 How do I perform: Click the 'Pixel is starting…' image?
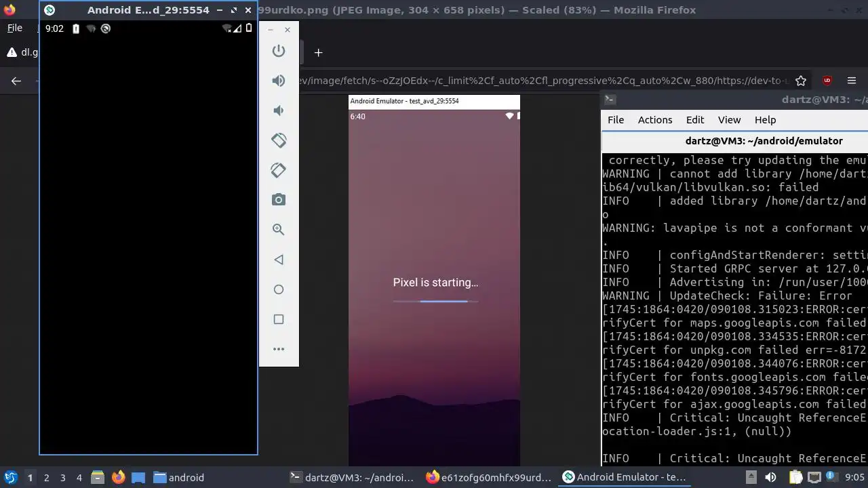(x=434, y=281)
